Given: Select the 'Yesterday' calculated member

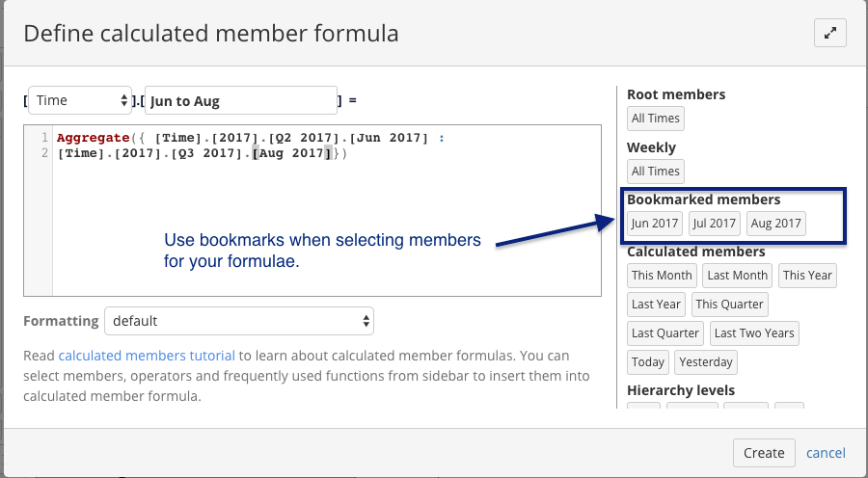Looking at the screenshot, I should (705, 362).
